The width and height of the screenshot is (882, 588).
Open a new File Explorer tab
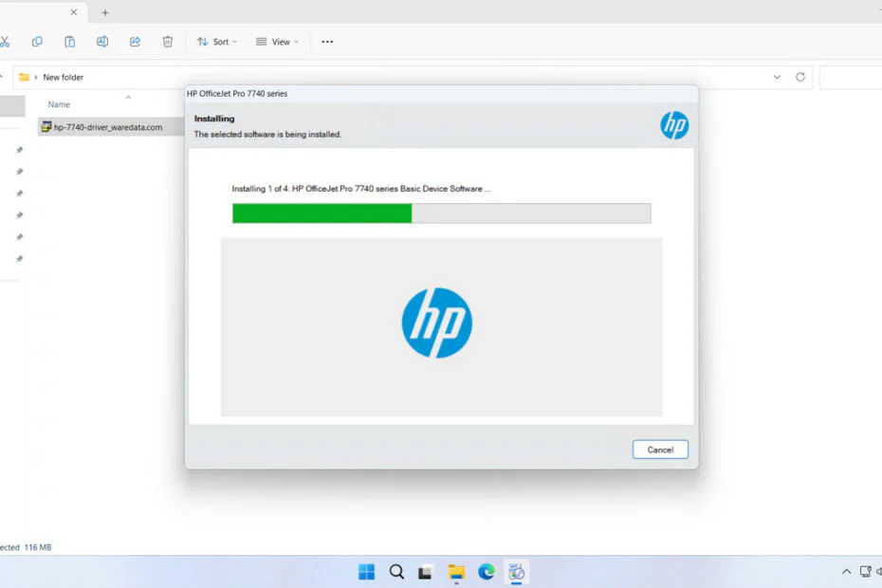pyautogui.click(x=104, y=12)
